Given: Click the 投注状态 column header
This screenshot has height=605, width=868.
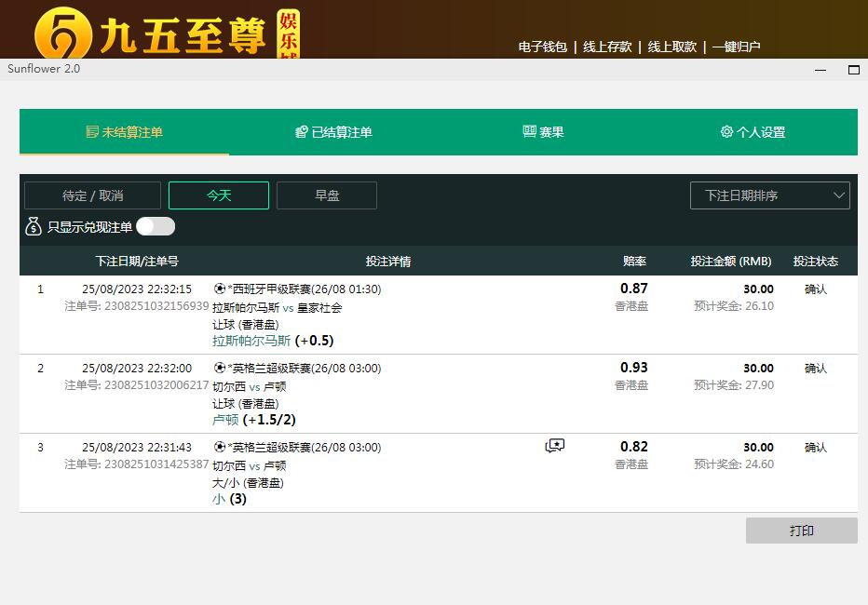Looking at the screenshot, I should tap(816, 261).
